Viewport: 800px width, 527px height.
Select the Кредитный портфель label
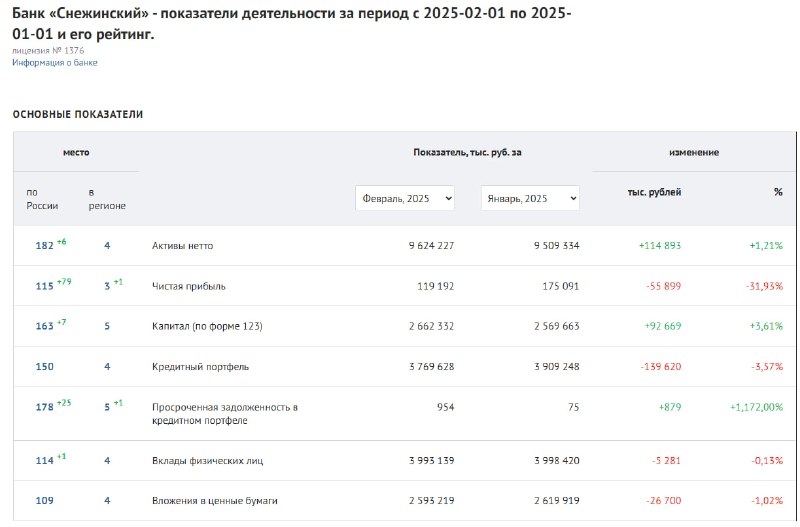pos(201,366)
